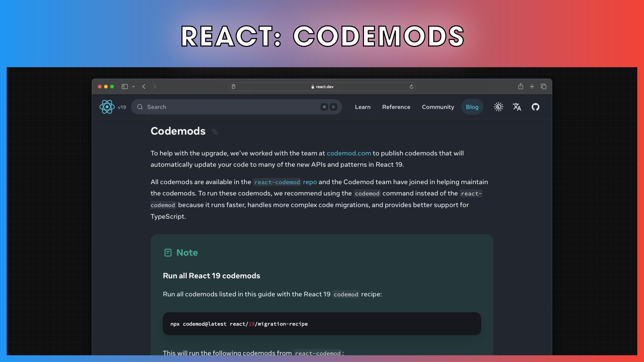Open the Reference nav item
Viewport: 644px width, 362px height.
[x=396, y=107]
